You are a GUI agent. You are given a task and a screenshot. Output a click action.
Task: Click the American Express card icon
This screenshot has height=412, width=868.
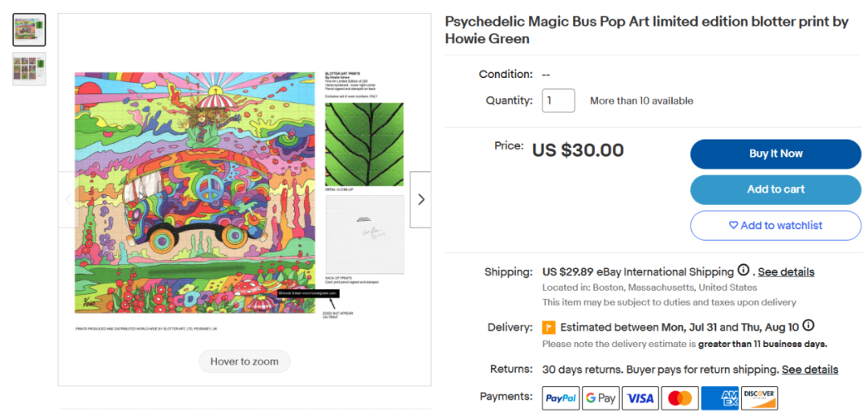(x=719, y=398)
